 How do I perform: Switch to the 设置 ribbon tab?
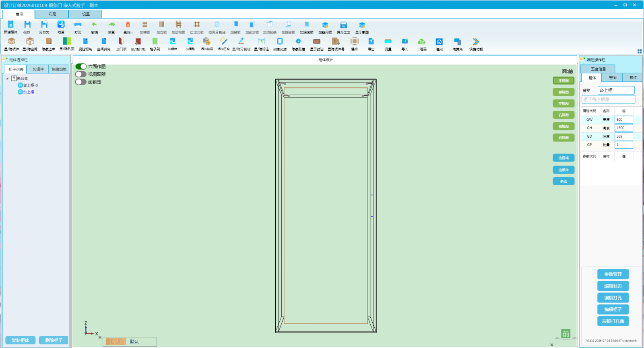pyautogui.click(x=86, y=14)
